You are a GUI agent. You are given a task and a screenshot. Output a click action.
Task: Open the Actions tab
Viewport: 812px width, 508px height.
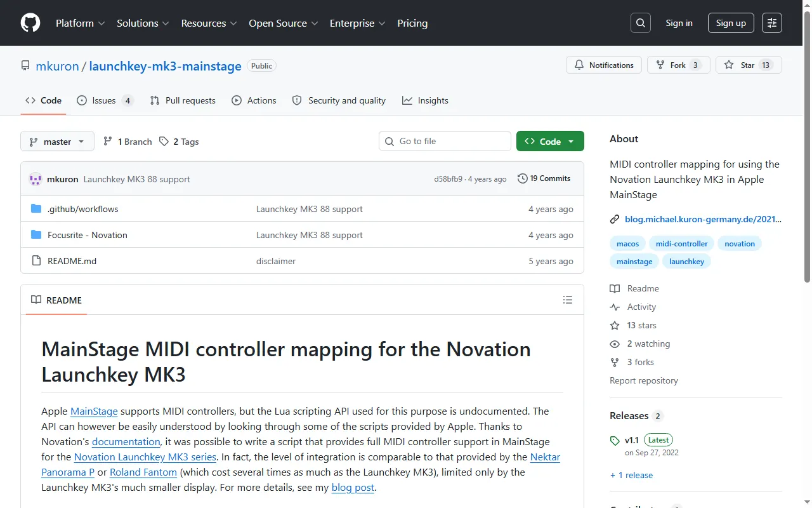pos(254,100)
